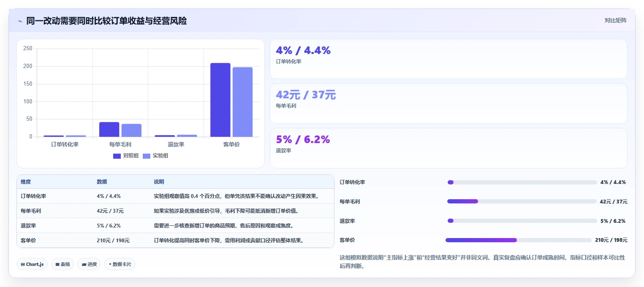The image size is (644, 287).
Task: Click the 实验组 bar for 客单价
Action: click(242, 102)
